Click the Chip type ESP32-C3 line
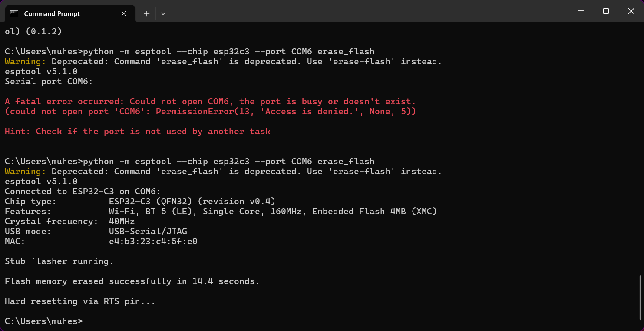 coord(140,202)
